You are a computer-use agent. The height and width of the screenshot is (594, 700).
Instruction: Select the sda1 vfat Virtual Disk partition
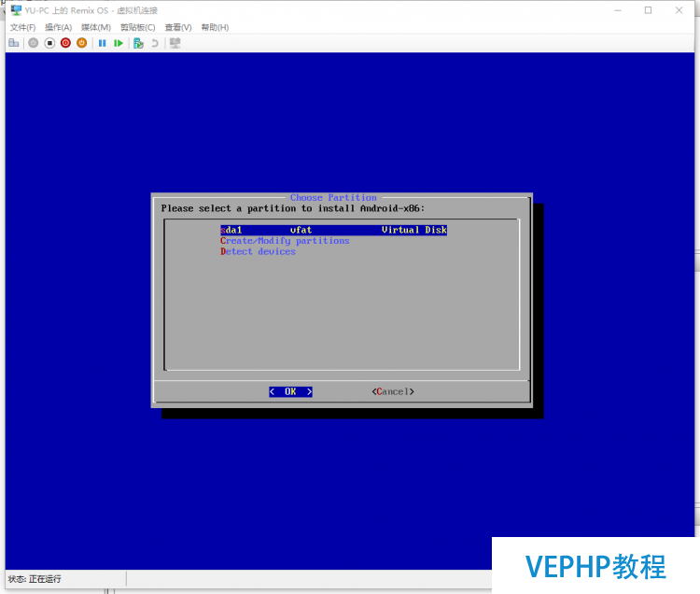[x=333, y=230]
